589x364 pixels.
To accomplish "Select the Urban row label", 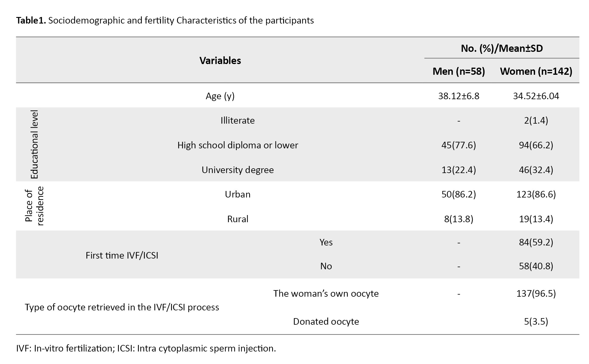I will point(238,195).
